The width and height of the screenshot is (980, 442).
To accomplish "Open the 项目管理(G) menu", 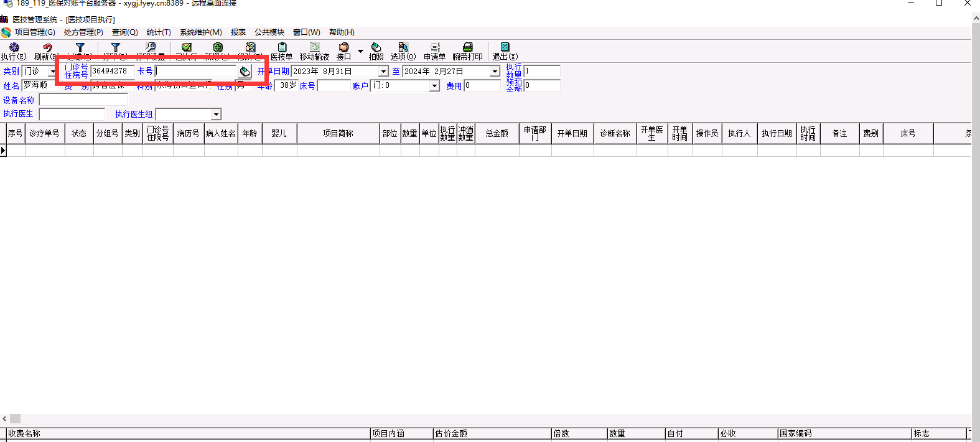I will pos(35,32).
